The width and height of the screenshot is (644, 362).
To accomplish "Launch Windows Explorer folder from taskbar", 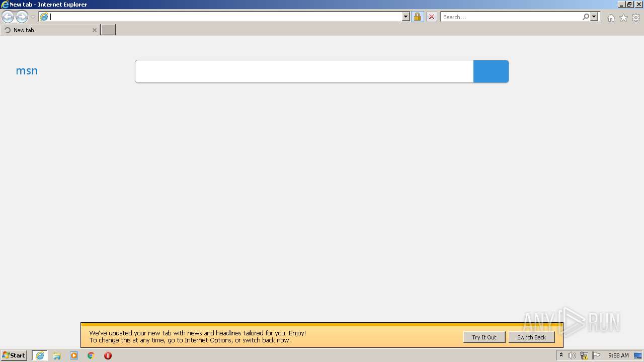I will (57, 355).
